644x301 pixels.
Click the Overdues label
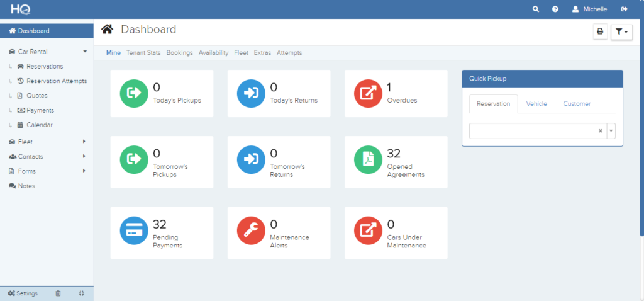coord(402,100)
